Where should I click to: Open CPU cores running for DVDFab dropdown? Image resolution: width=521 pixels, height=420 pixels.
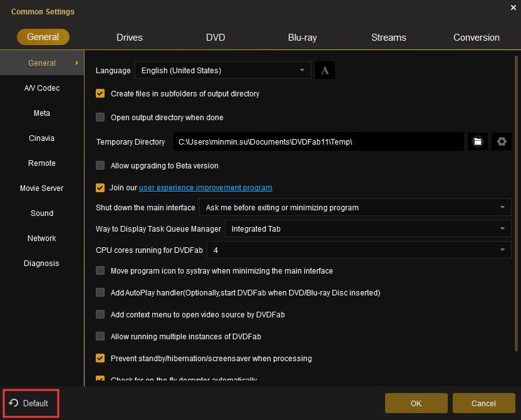(359, 250)
